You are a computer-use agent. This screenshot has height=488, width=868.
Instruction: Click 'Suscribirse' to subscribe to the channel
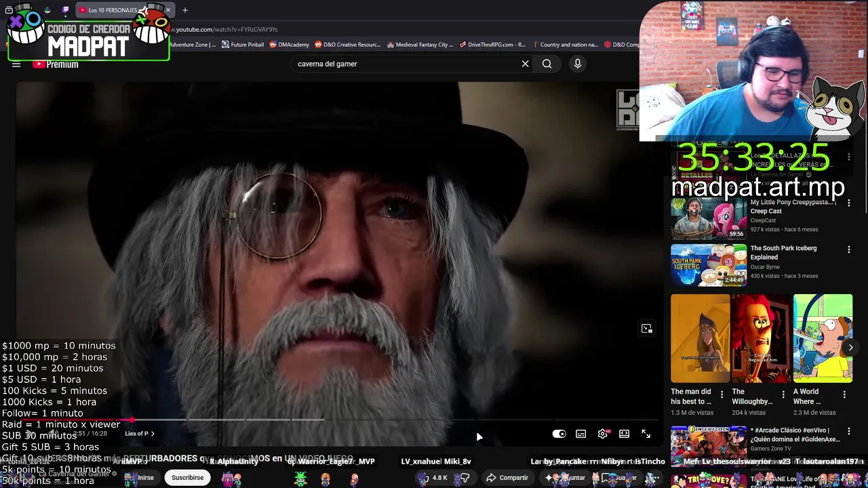188,478
